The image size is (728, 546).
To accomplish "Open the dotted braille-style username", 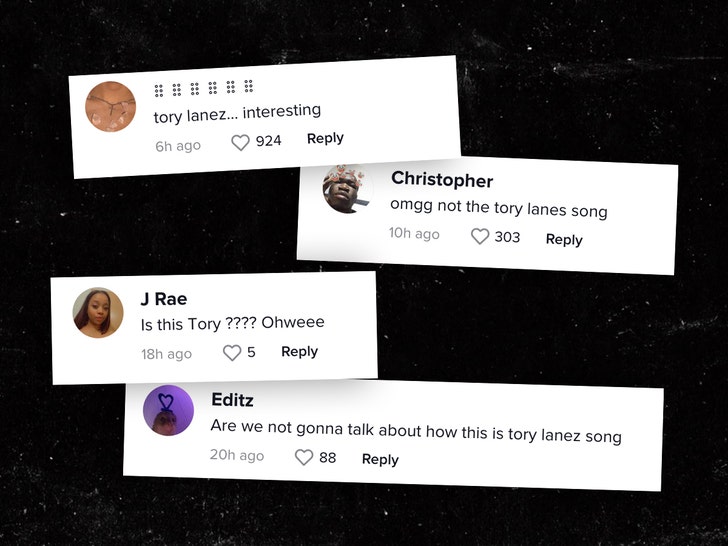I will click(x=204, y=88).
